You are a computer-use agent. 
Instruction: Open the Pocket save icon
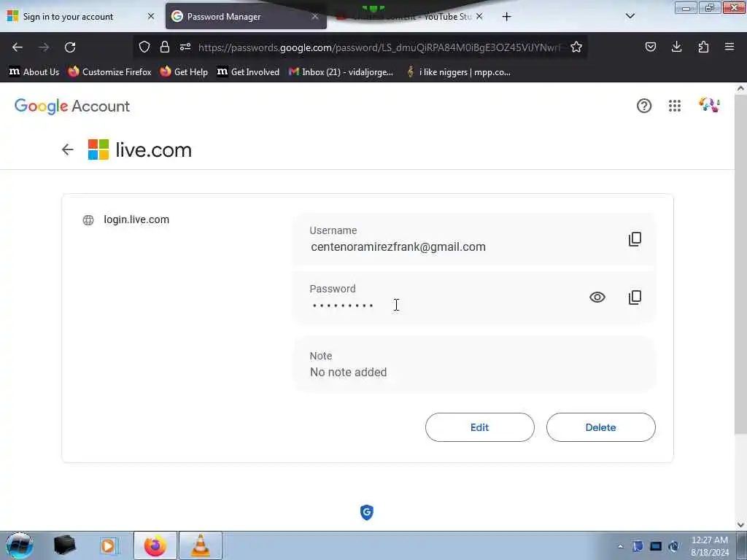coord(650,47)
